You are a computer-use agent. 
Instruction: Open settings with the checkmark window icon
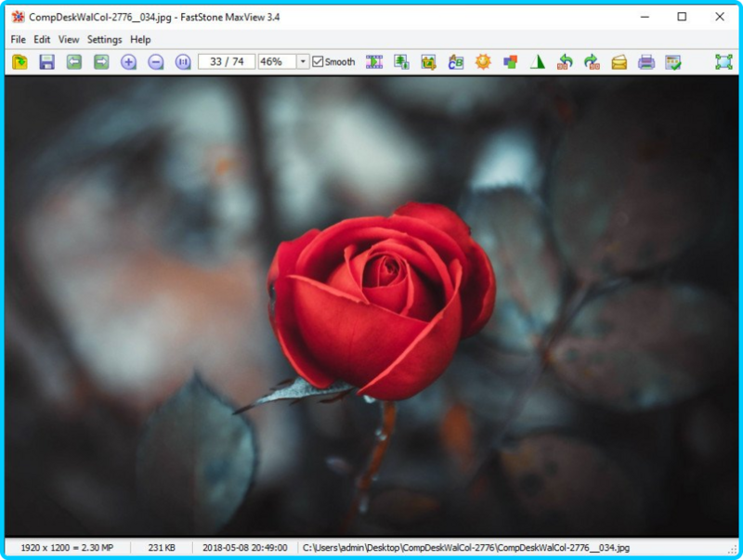(673, 62)
